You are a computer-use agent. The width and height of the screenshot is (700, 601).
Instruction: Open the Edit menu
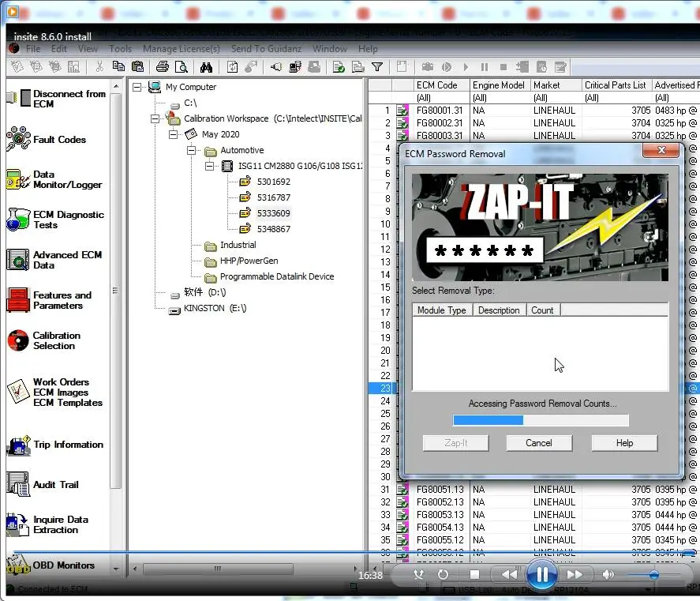coord(59,49)
